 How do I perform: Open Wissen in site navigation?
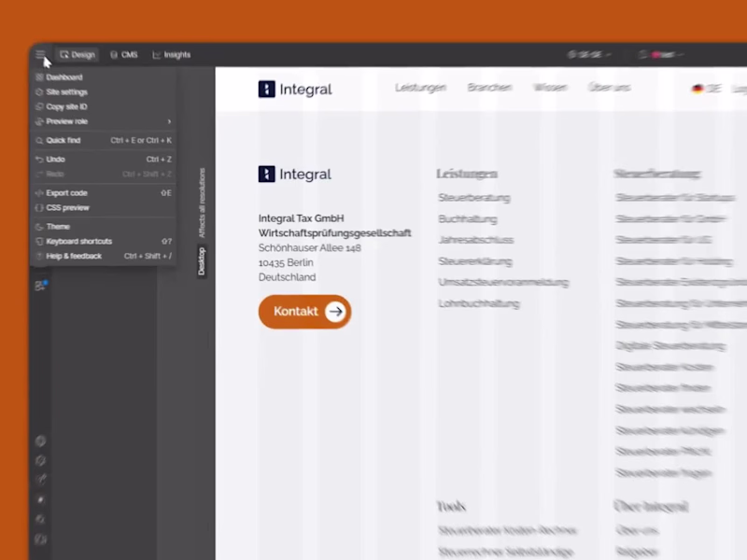[550, 88]
